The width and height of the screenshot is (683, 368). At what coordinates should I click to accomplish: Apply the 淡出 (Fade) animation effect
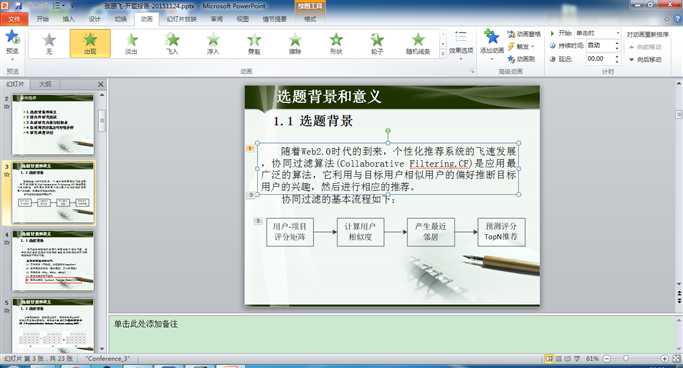coord(131,43)
